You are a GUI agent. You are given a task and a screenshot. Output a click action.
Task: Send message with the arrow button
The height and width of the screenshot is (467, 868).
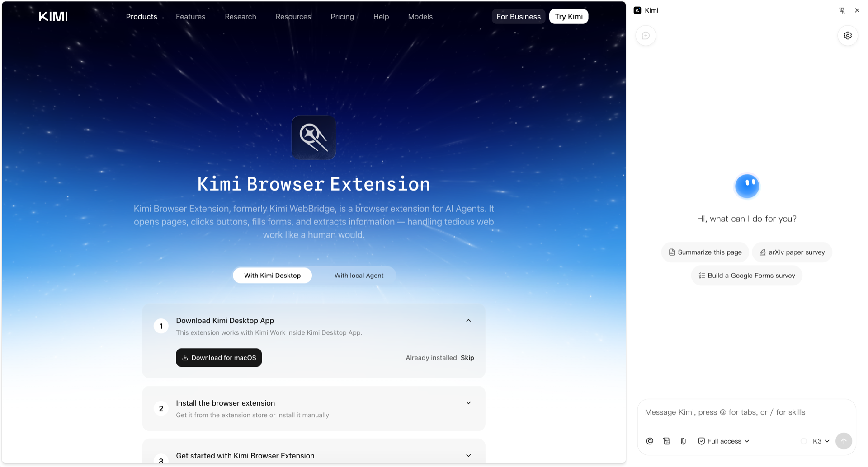pos(844,441)
